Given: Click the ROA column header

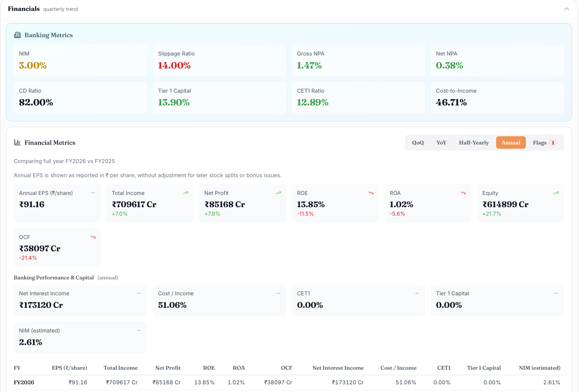Looking at the screenshot, I should point(239,368).
